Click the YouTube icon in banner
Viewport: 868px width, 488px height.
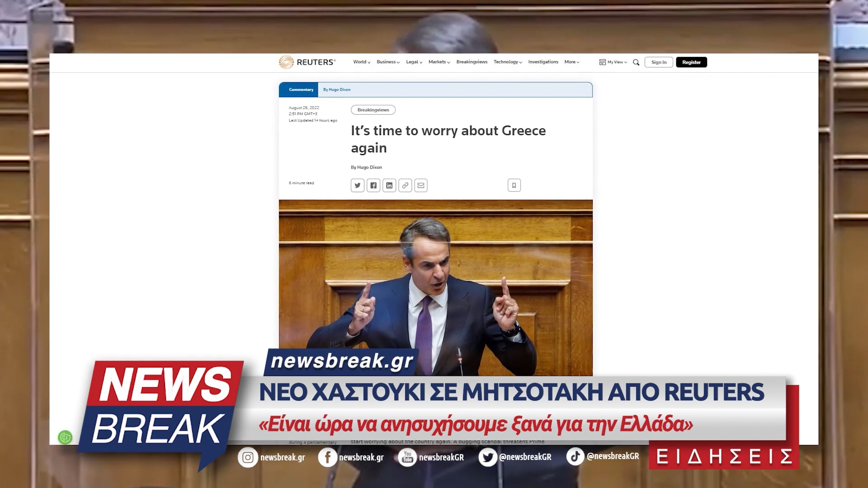coord(407,457)
